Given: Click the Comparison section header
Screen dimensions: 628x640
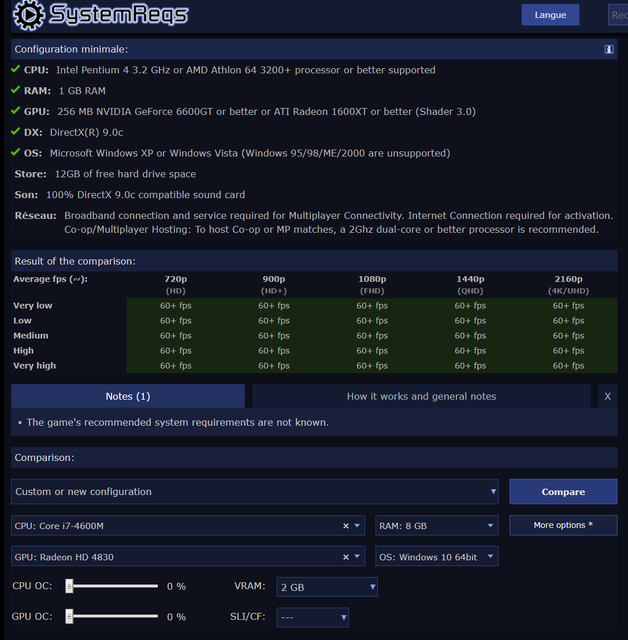Looking at the screenshot, I should (314, 458).
